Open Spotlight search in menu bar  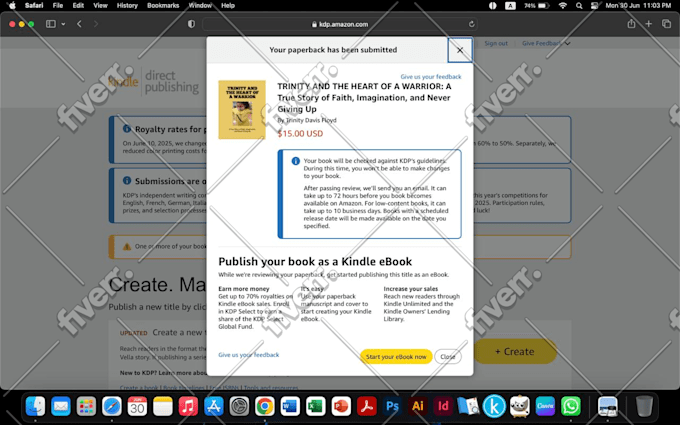[579, 6]
